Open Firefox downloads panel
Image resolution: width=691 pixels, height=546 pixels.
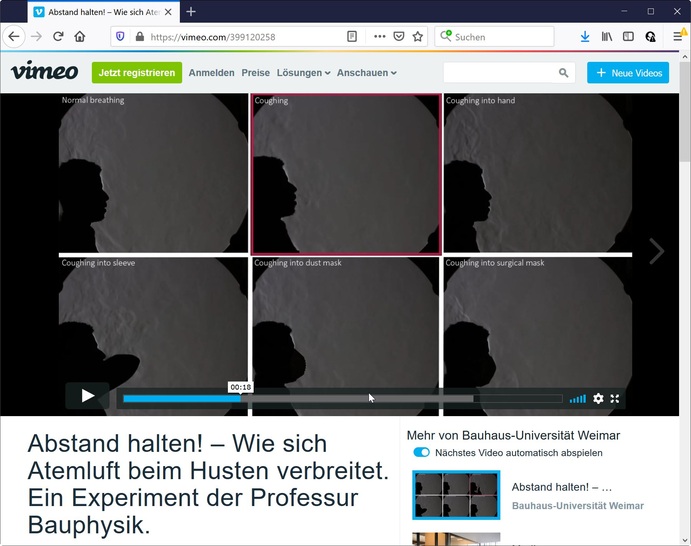click(585, 37)
